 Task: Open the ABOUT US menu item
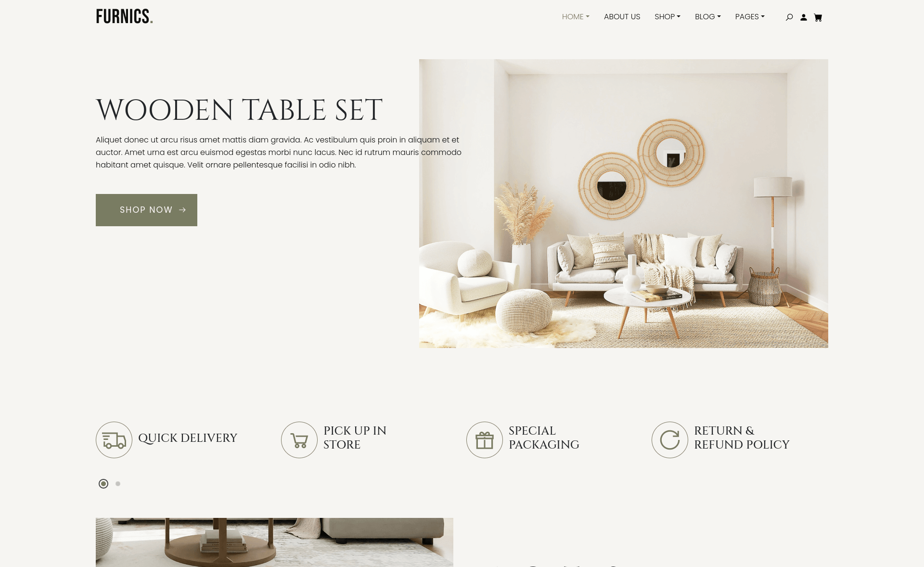(x=622, y=16)
